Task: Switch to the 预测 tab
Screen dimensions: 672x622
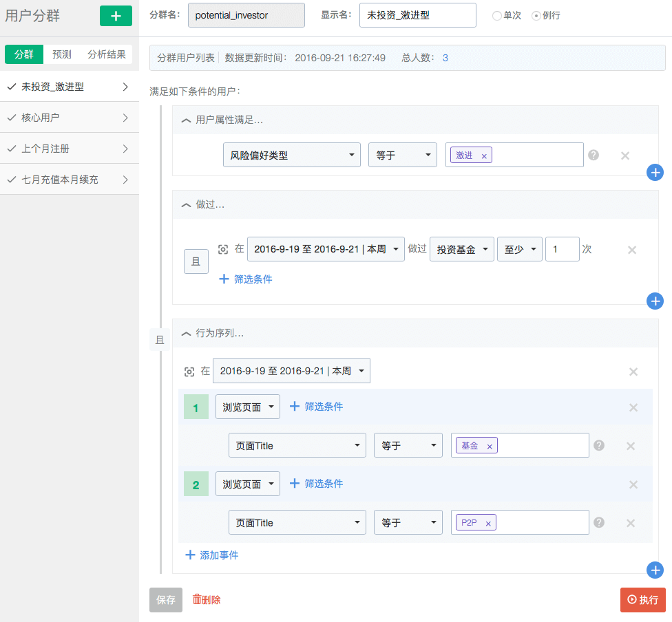Action: tap(62, 54)
